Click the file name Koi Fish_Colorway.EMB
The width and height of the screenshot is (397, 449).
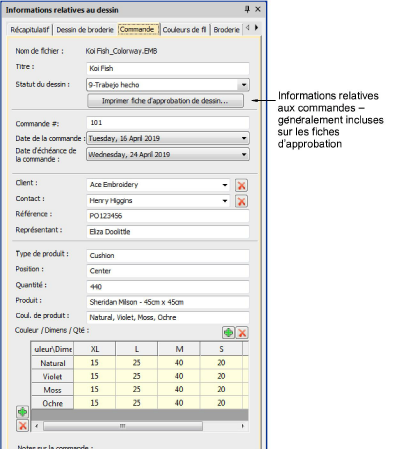point(121,51)
